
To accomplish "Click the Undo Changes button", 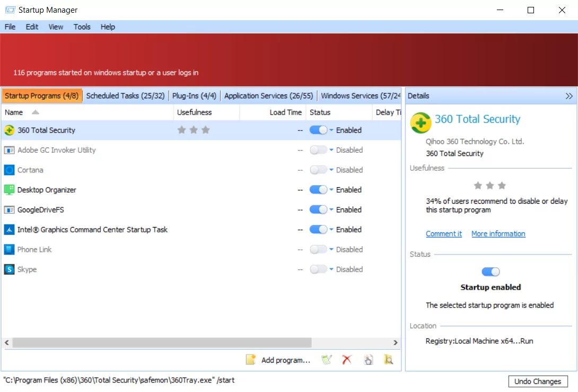I will click(538, 381).
